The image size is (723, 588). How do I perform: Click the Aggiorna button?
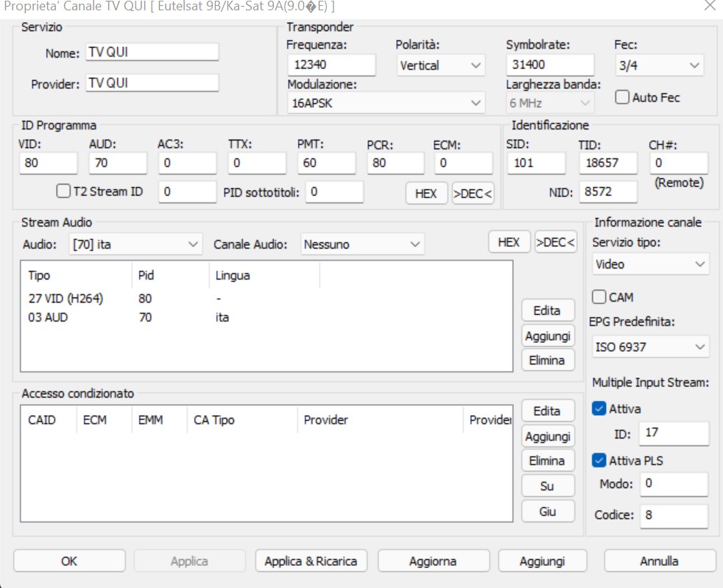(434, 561)
